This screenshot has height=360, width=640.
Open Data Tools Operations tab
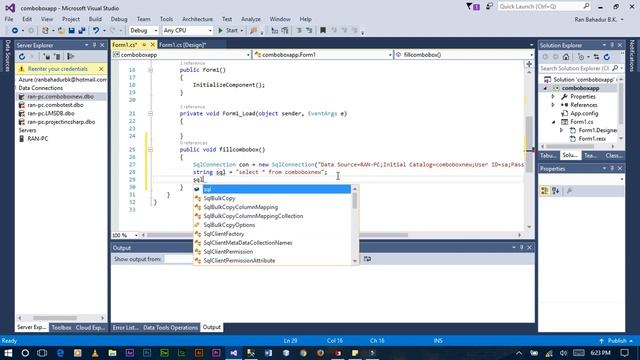click(x=170, y=327)
